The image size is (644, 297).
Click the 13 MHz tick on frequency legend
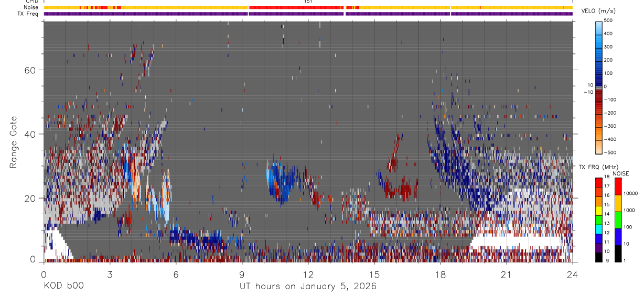pos(608,224)
